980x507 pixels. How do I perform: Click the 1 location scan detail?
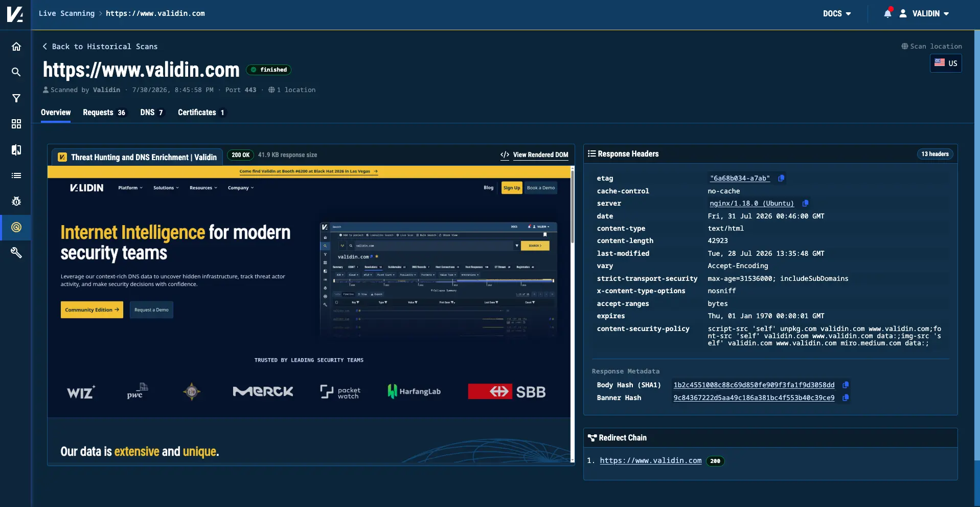[x=292, y=90]
